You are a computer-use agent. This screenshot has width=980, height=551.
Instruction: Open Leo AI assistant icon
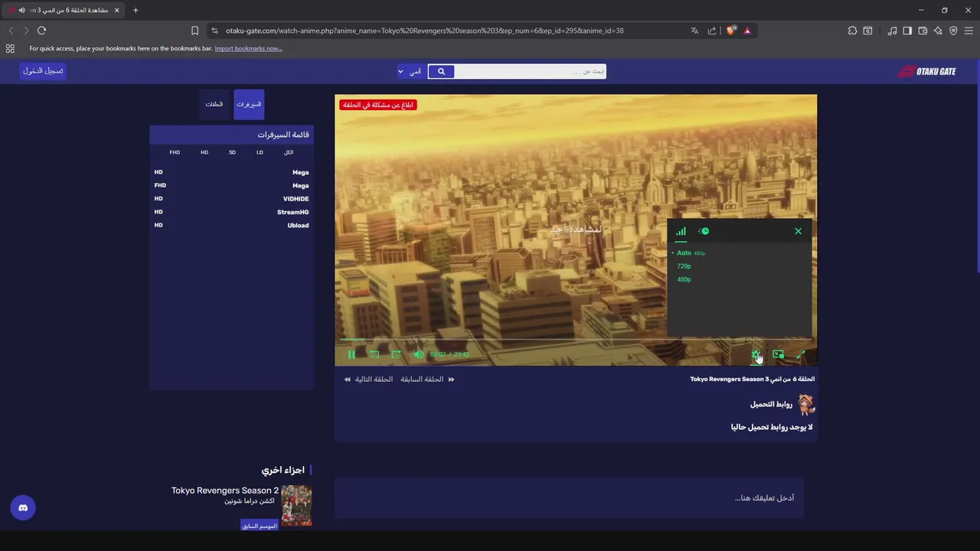point(938,31)
